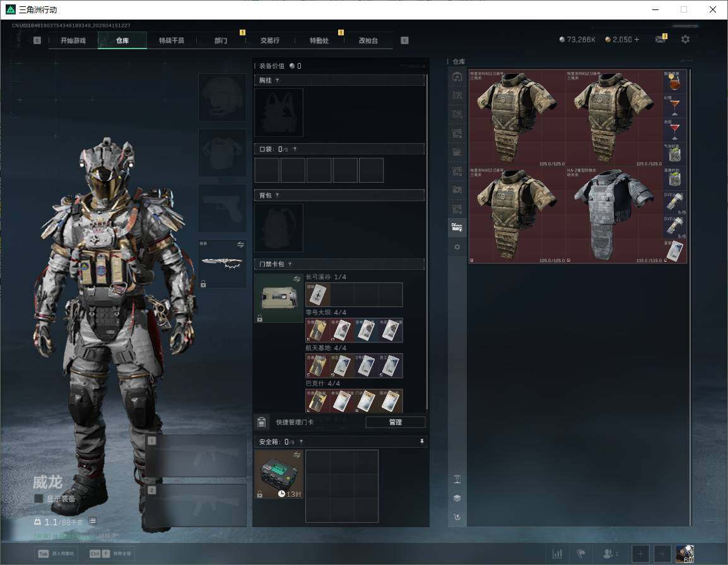
Task: Select first keycard in 巴克什 row
Action: 318,401
